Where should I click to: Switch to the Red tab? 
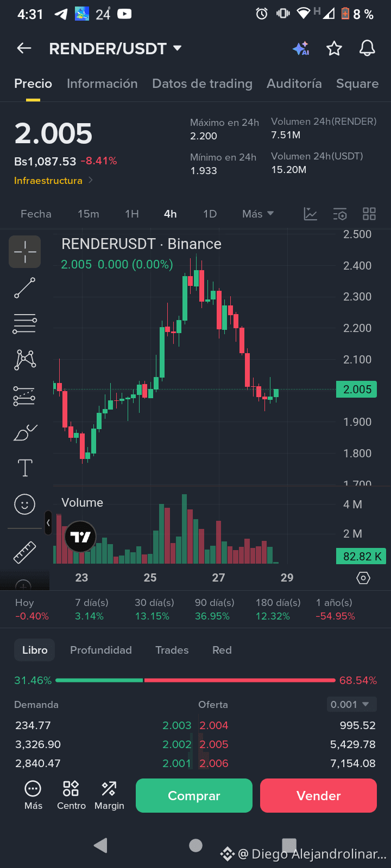click(x=222, y=650)
